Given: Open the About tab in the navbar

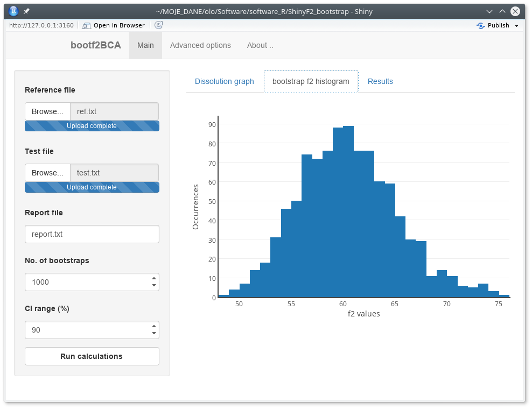Looking at the screenshot, I should tap(260, 45).
